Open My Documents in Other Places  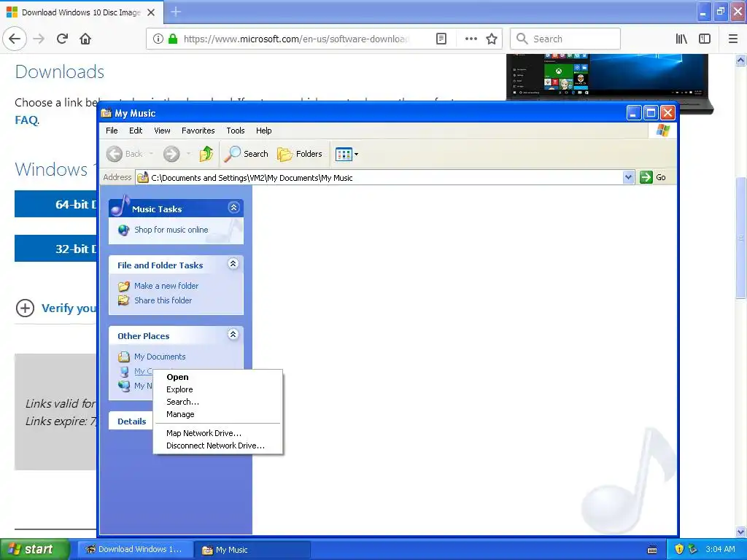click(x=160, y=357)
